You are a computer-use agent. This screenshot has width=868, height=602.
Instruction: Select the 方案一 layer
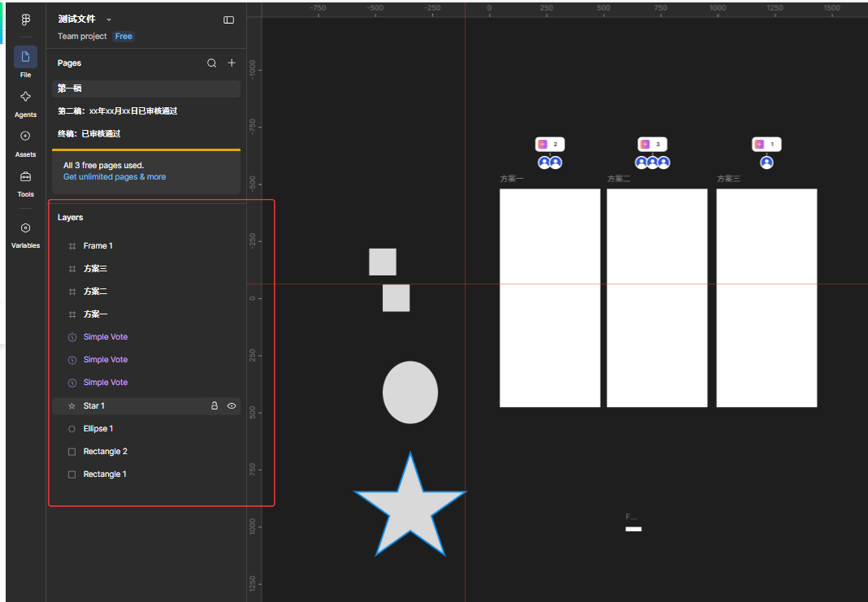tap(146, 314)
